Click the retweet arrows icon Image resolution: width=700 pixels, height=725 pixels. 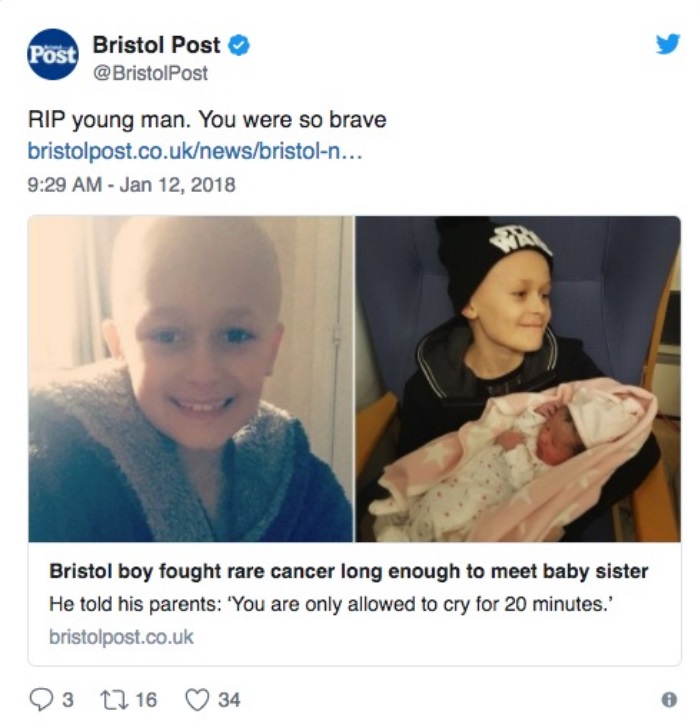tap(113, 699)
